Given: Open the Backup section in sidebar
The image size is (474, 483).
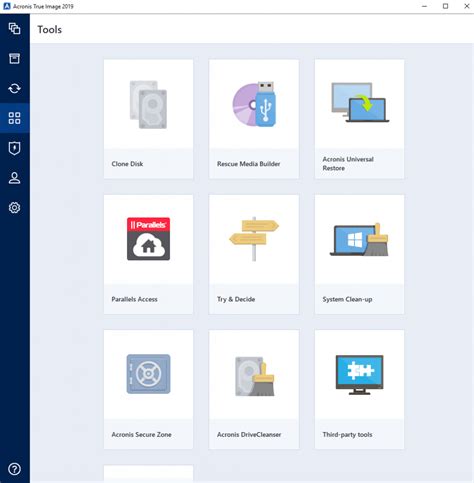Looking at the screenshot, I should coord(14,29).
